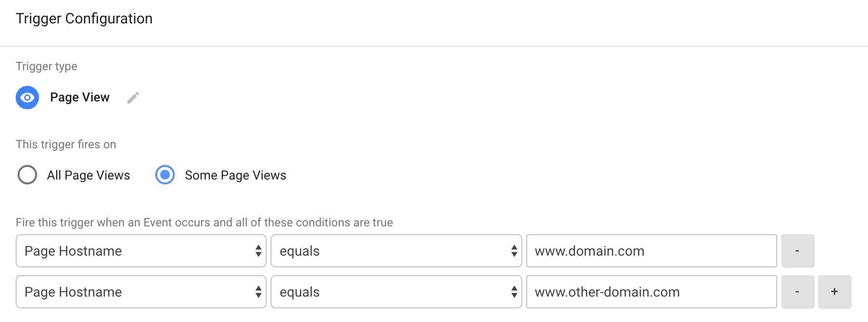Add a new condition with plus button
This screenshot has width=868, height=322.
click(835, 292)
